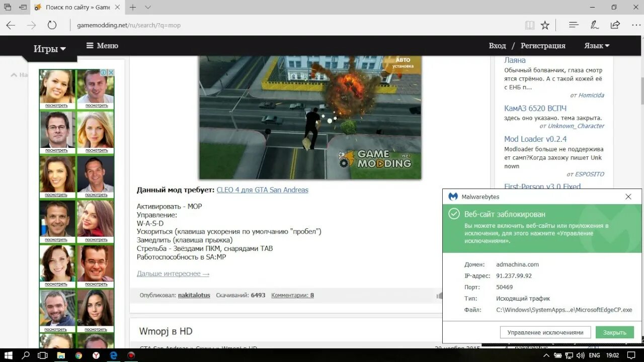Open author nakitalotus profile link
644x362 pixels.
tap(194, 295)
